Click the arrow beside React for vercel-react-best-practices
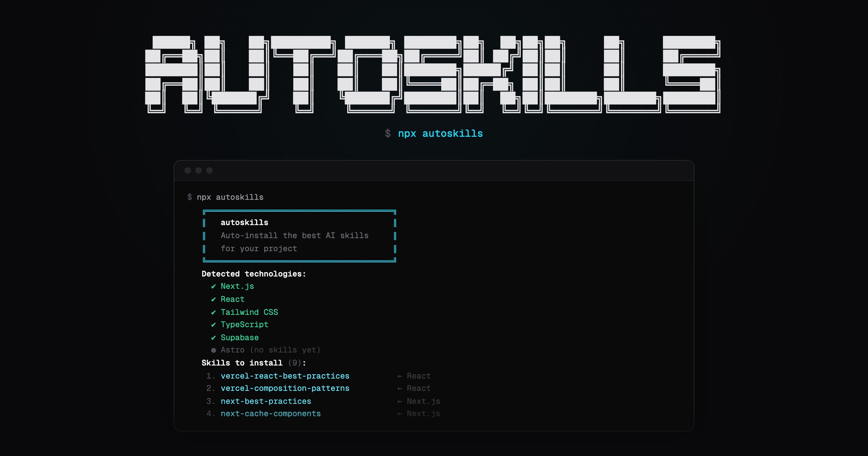The image size is (868, 456). 399,376
